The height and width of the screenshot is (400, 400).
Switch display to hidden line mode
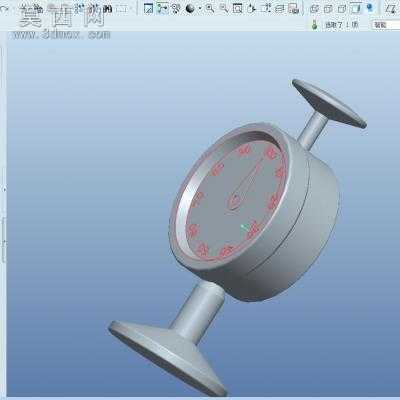[x=328, y=9]
